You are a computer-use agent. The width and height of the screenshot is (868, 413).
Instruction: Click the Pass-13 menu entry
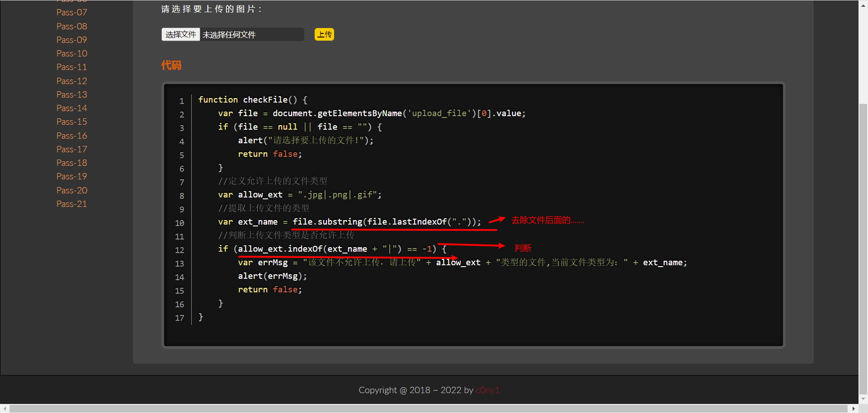pyautogui.click(x=71, y=94)
